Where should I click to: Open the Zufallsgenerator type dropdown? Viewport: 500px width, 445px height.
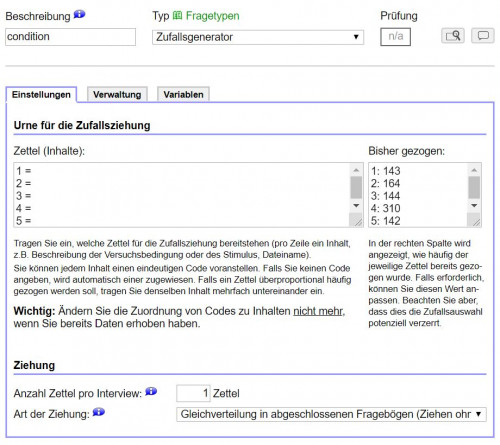(258, 37)
